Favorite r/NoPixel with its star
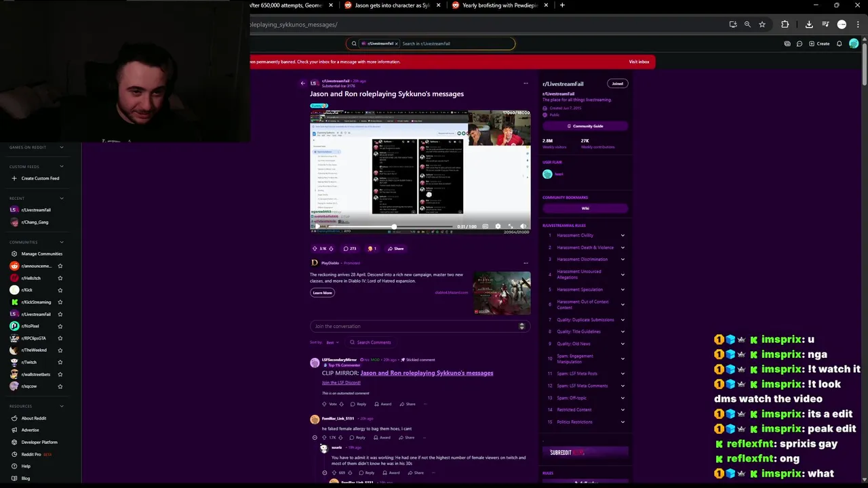The image size is (868, 488). tap(60, 326)
